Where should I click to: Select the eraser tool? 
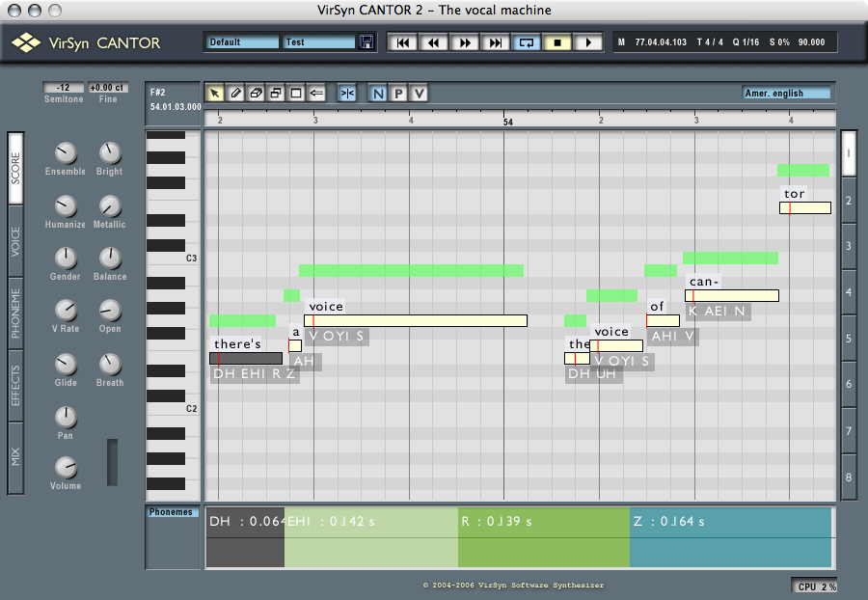coord(256,94)
